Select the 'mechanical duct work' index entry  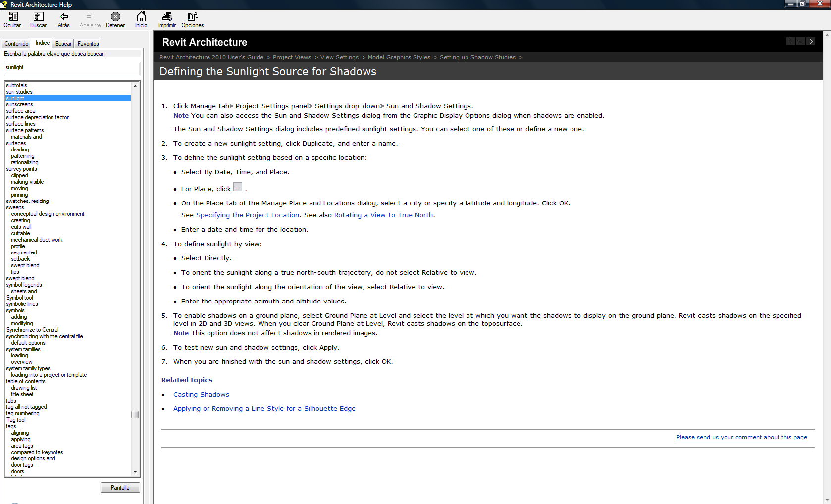[x=37, y=240]
